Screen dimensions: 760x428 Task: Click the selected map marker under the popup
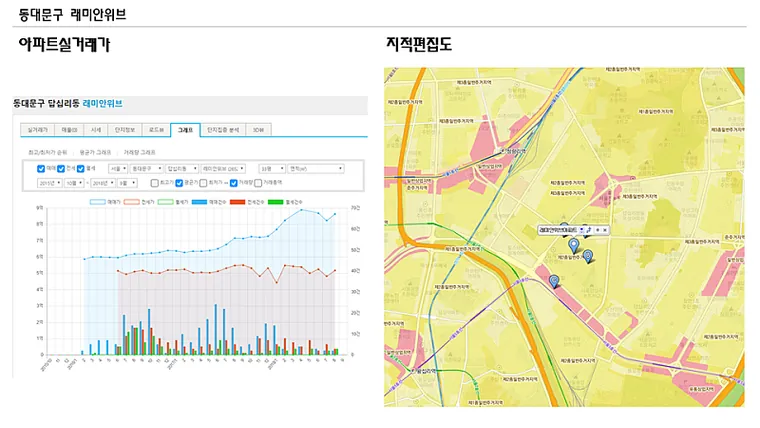(x=574, y=245)
